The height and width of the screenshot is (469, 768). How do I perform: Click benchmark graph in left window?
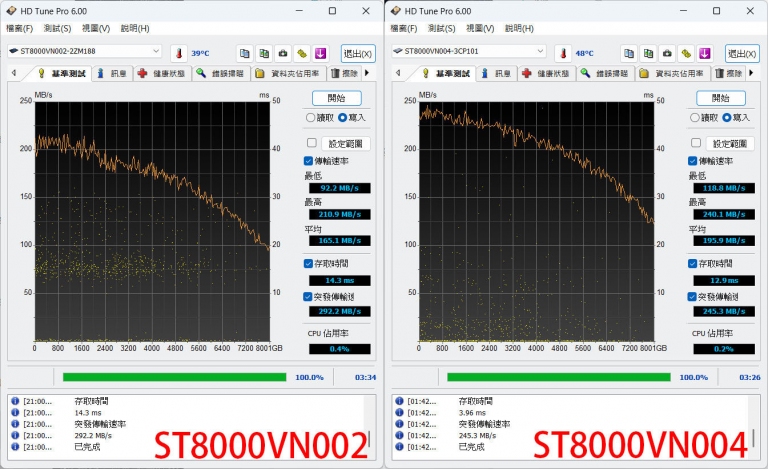(x=152, y=221)
